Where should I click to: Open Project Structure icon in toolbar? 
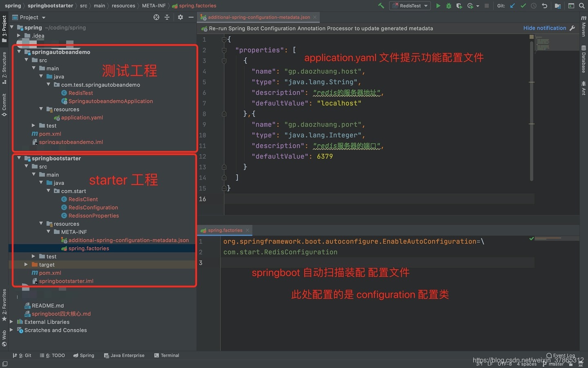[558, 6]
